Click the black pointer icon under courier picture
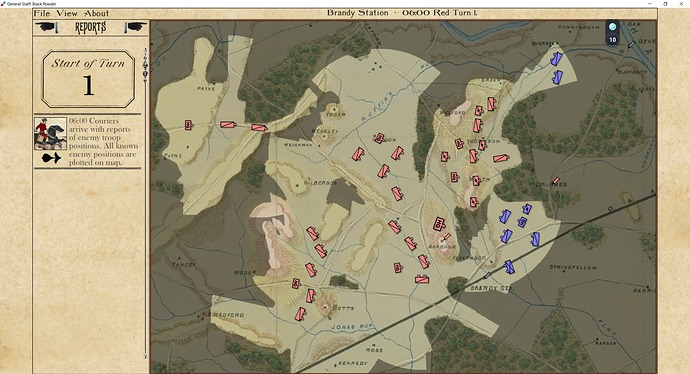 pos(51,158)
